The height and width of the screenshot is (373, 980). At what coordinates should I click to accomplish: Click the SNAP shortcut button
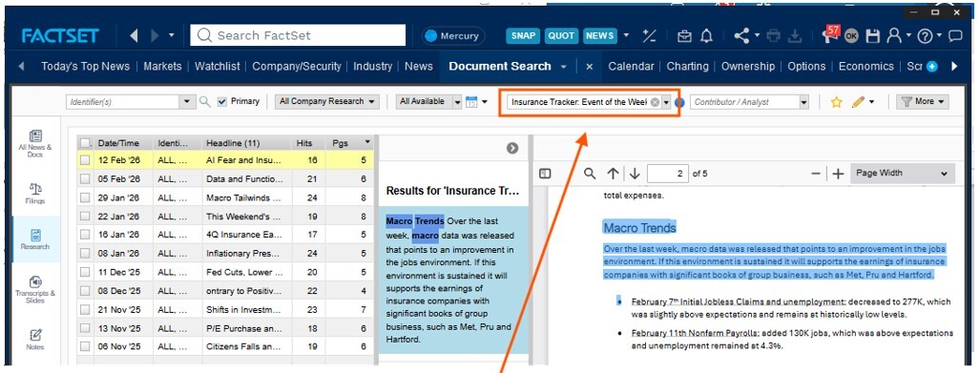coord(523,35)
